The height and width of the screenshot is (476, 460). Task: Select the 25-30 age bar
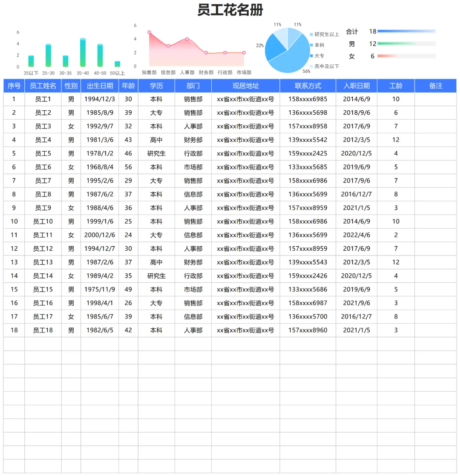coord(48,55)
